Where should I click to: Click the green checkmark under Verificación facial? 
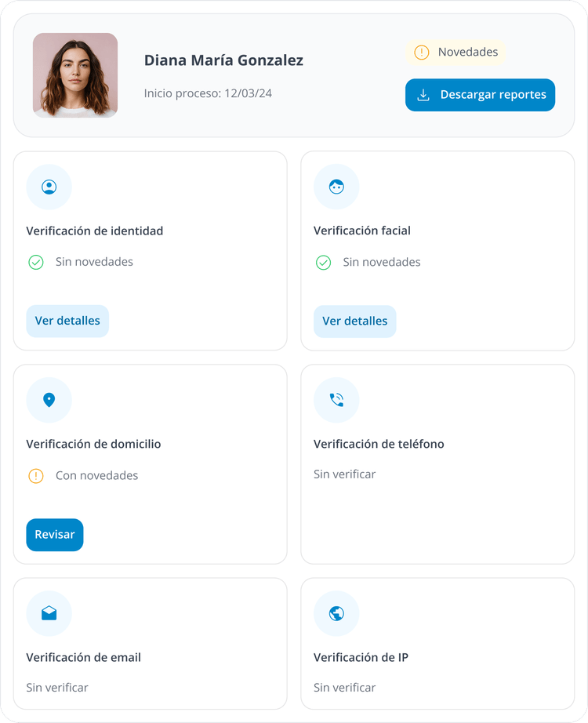323,263
